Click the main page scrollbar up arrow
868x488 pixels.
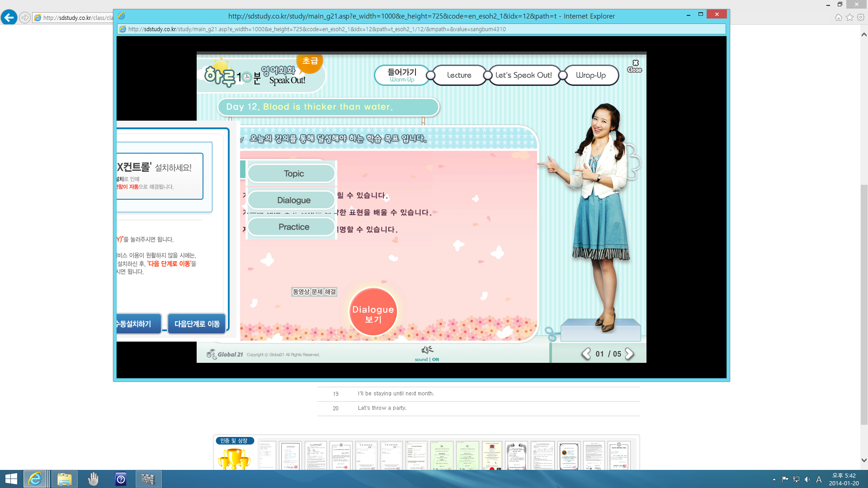point(864,34)
